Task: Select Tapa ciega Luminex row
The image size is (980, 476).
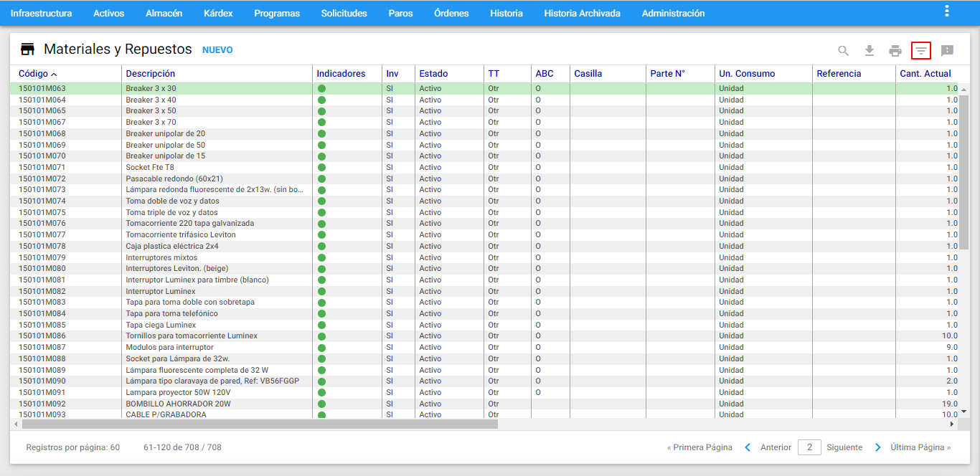Action: (x=484, y=325)
